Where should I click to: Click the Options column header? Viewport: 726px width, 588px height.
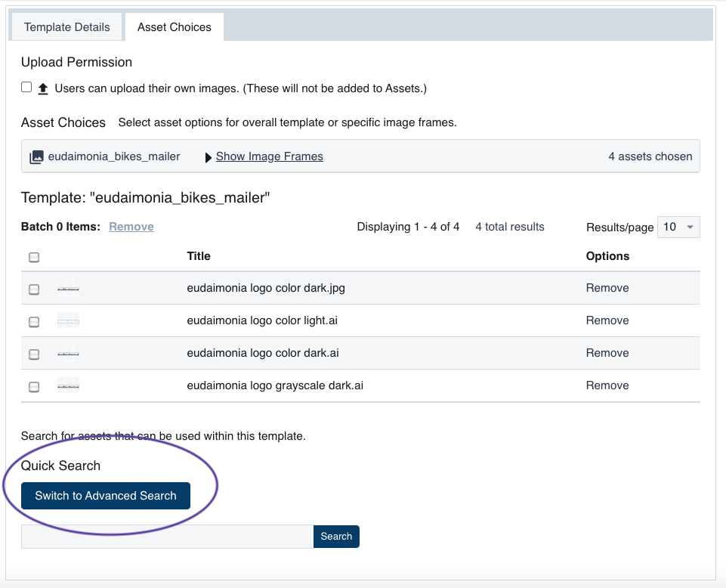click(x=607, y=256)
